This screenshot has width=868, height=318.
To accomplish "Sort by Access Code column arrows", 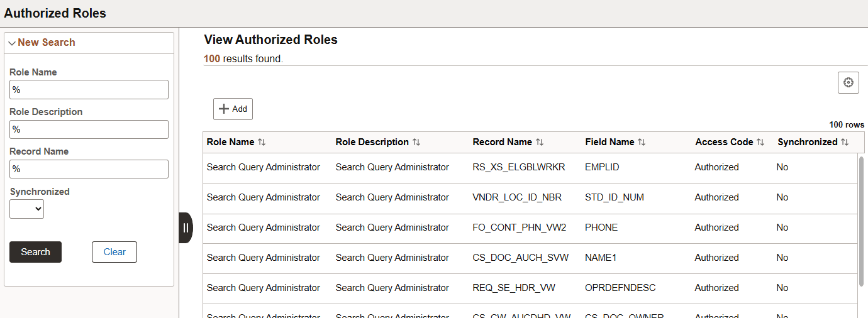I will pyautogui.click(x=760, y=143).
